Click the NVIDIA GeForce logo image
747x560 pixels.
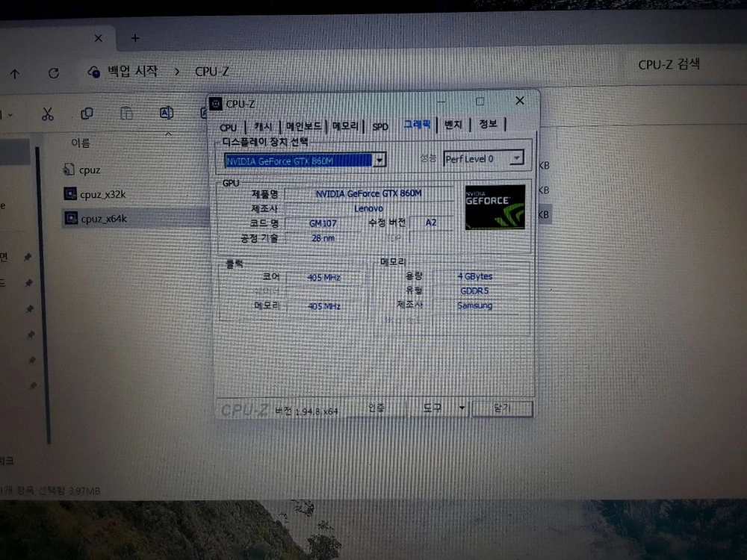[x=495, y=207]
